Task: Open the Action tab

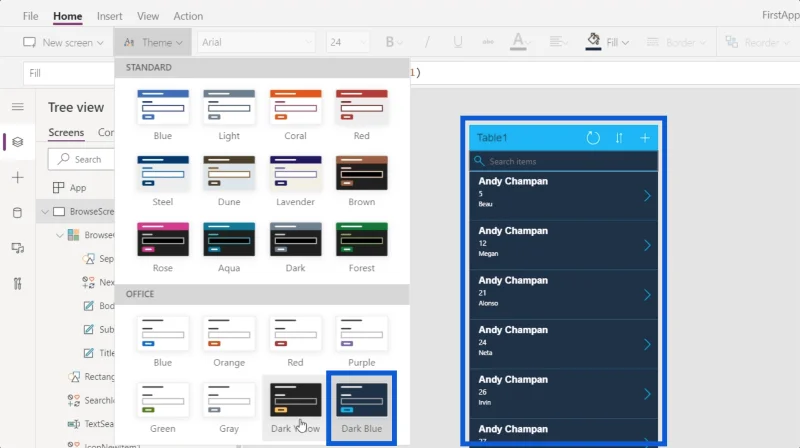Action: [188, 16]
